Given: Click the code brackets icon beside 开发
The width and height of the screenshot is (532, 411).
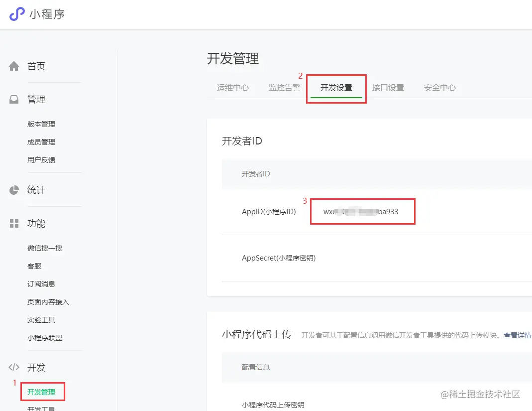Looking at the screenshot, I should coord(14,367).
